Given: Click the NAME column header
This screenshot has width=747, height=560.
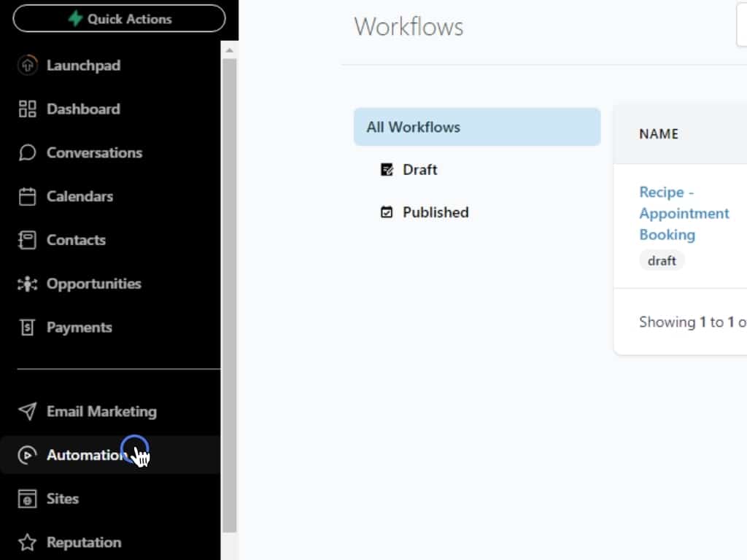Looking at the screenshot, I should point(659,134).
